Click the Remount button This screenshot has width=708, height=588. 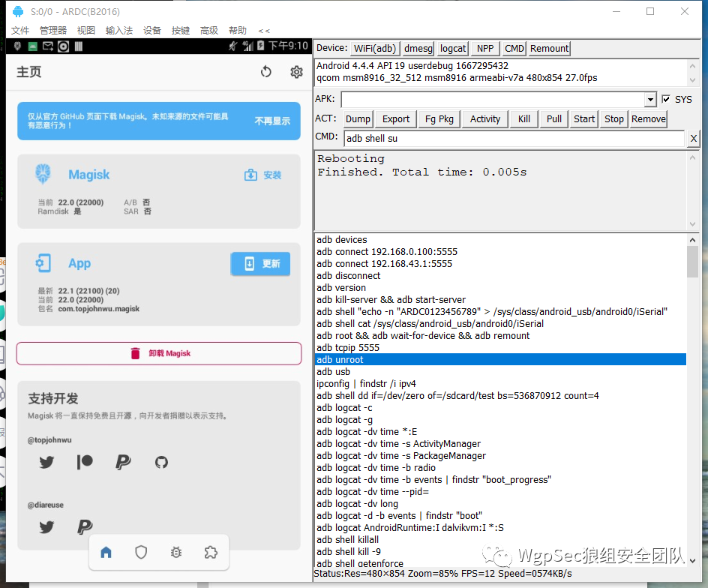point(550,48)
